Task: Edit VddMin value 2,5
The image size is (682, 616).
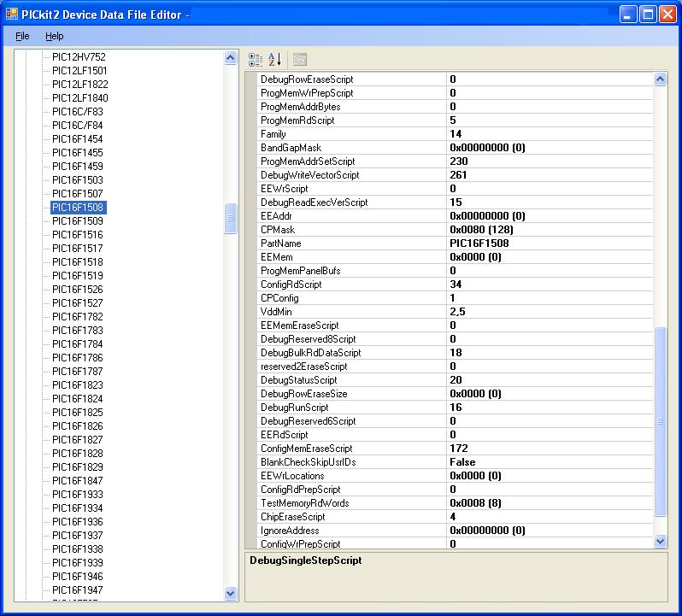Action: 550,312
